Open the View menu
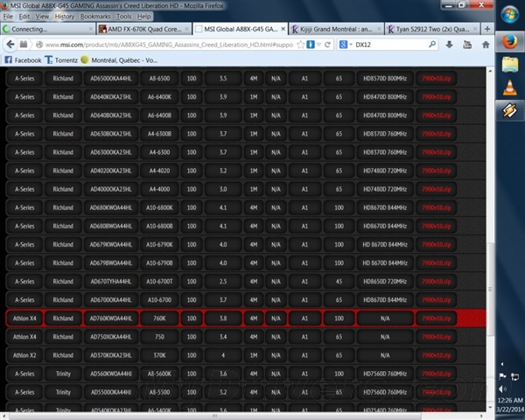Screen dimensions: 525x420 pos(42,17)
